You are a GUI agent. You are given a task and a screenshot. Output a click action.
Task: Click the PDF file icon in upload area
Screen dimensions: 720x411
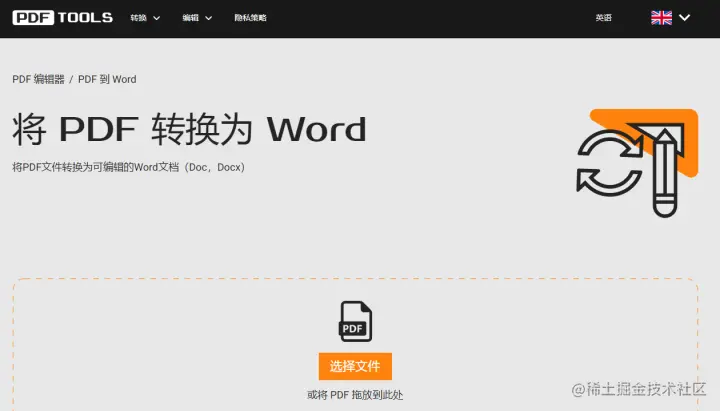(x=355, y=321)
